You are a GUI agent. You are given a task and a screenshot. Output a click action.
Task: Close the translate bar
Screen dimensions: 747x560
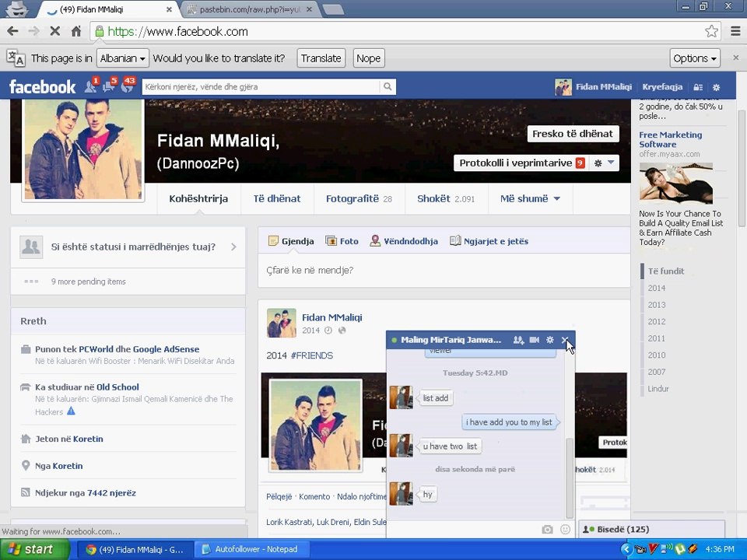(x=736, y=58)
